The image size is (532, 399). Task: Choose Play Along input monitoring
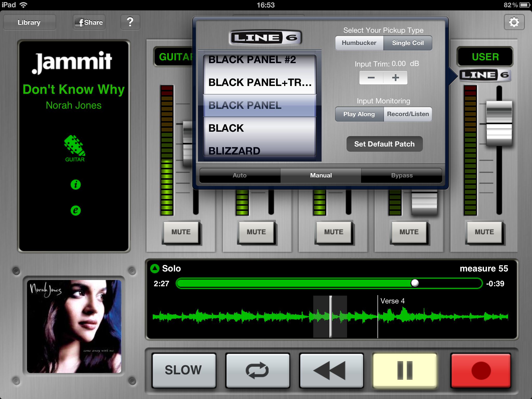[x=359, y=114]
